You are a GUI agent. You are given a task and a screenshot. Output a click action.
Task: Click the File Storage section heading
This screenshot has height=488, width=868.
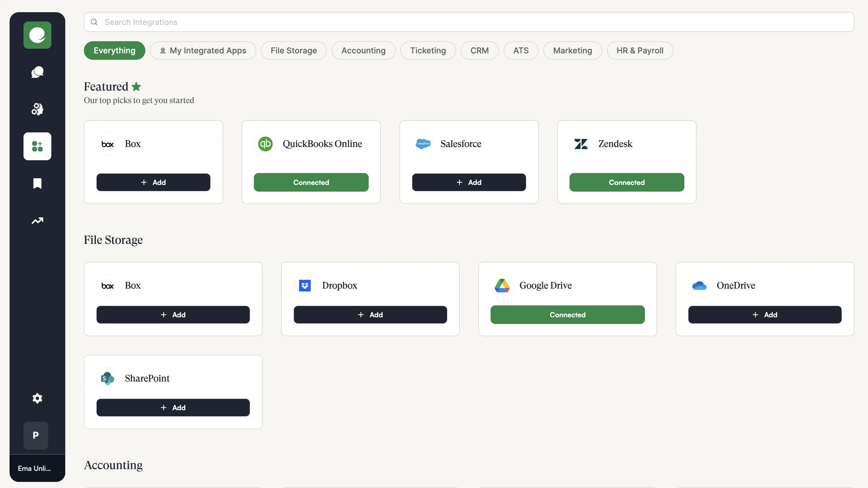(x=113, y=240)
